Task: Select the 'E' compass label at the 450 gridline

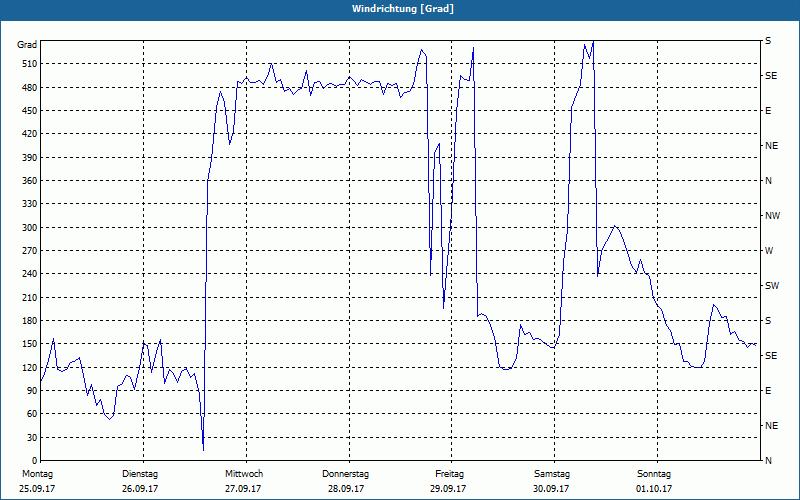Action: [x=768, y=111]
